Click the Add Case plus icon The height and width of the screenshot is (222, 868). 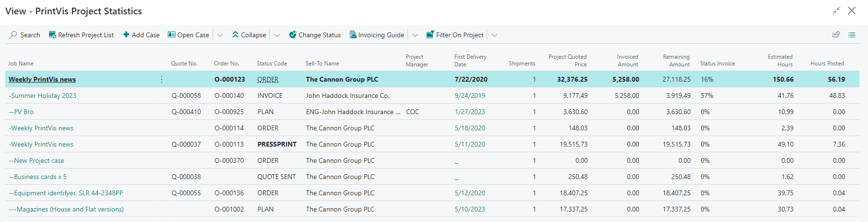(126, 35)
